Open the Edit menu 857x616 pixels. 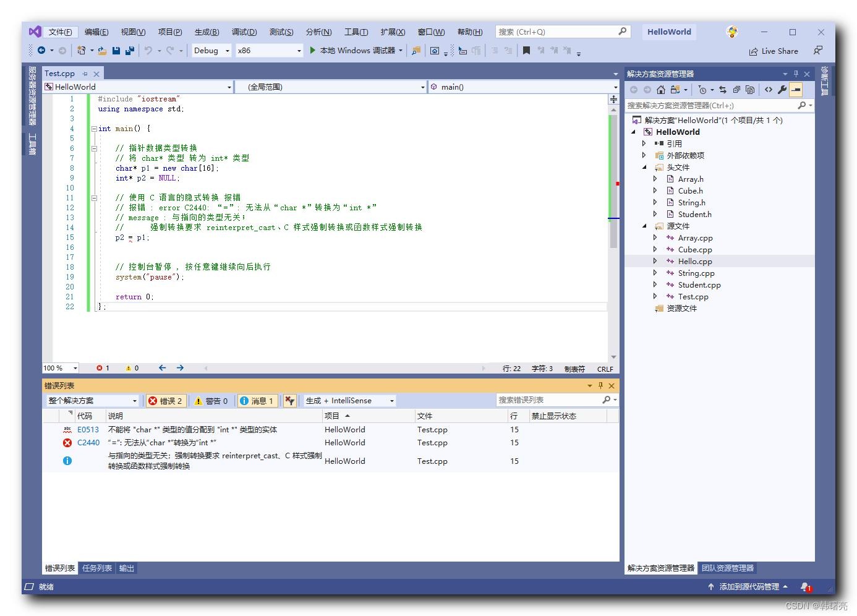[x=96, y=32]
